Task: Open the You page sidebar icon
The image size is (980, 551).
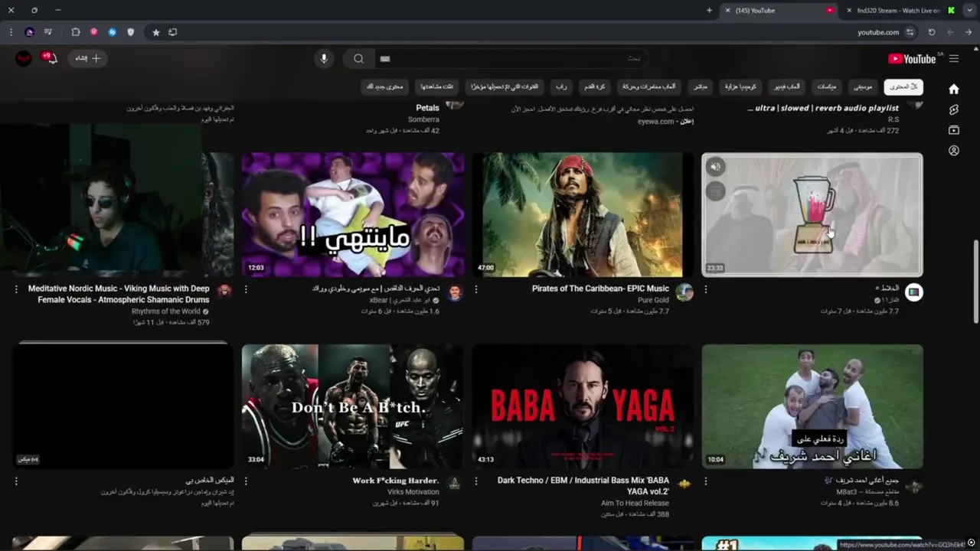Action: coord(954,151)
